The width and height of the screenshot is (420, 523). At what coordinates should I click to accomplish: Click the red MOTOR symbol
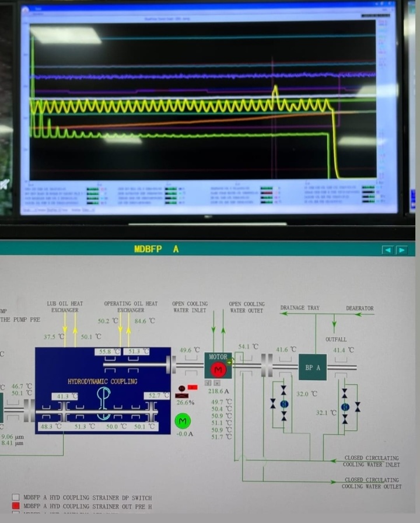(218, 369)
